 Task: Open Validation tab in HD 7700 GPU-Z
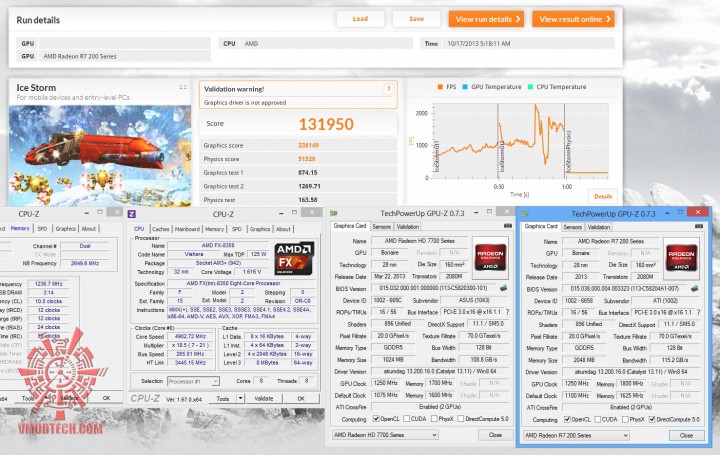407,226
